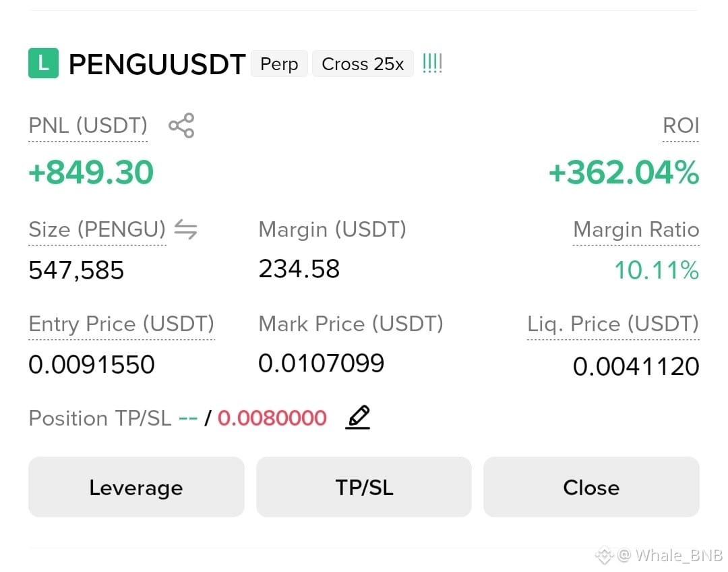Screen dimensions: 728x572
Task: Change the Cross 25x margin mode
Action: click(363, 63)
